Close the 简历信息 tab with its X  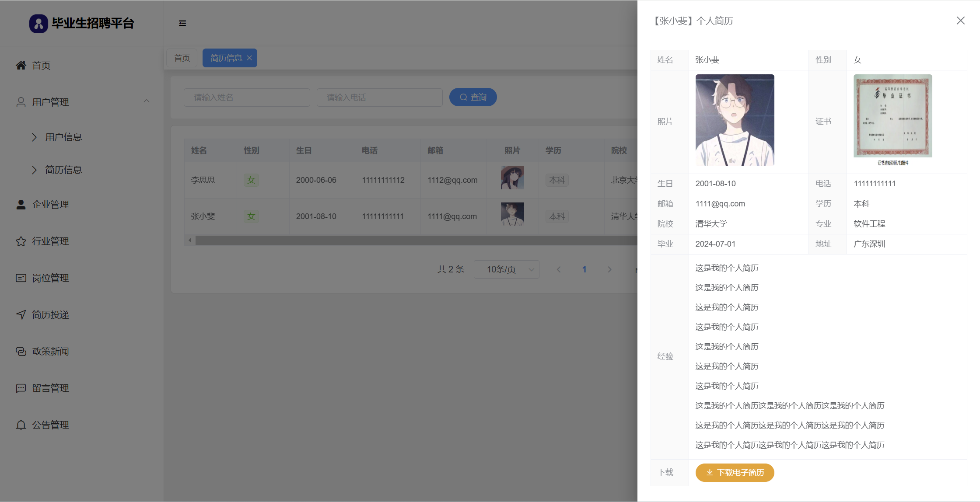click(x=249, y=58)
